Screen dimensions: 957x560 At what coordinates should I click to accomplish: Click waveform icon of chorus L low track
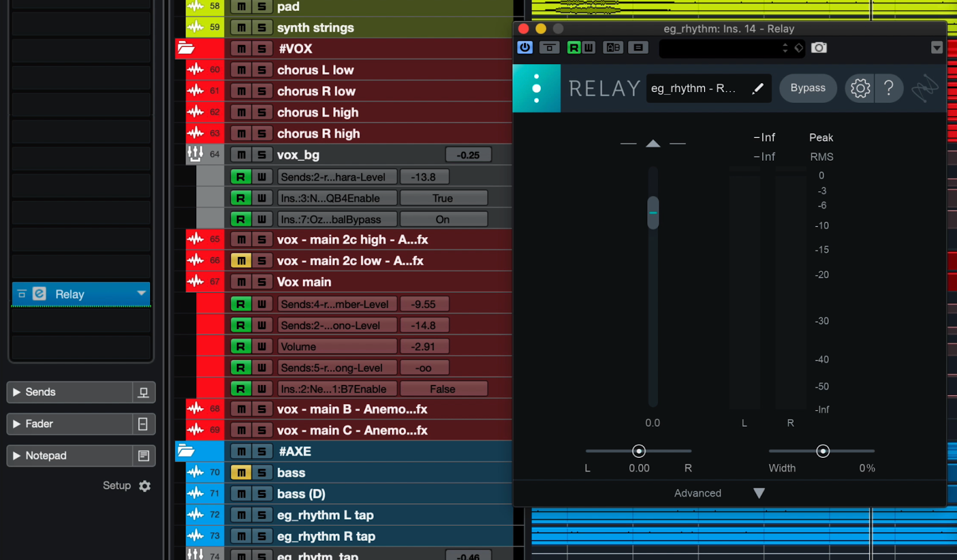195,69
